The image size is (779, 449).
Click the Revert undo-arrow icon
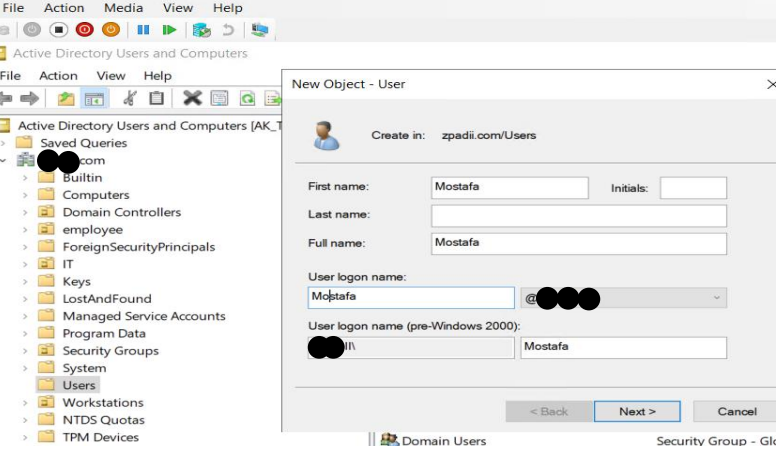point(228,30)
